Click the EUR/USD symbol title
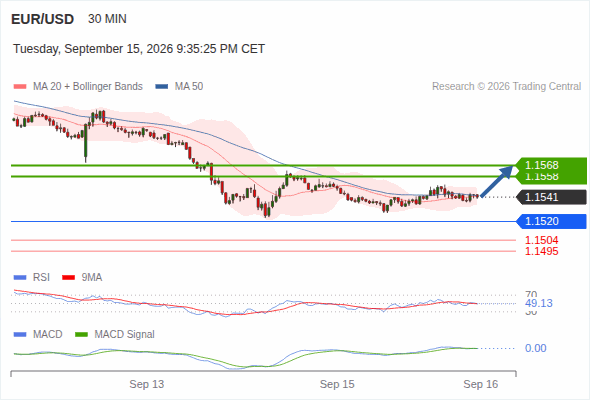Image resolution: width=590 pixels, height=400 pixels. (43, 19)
